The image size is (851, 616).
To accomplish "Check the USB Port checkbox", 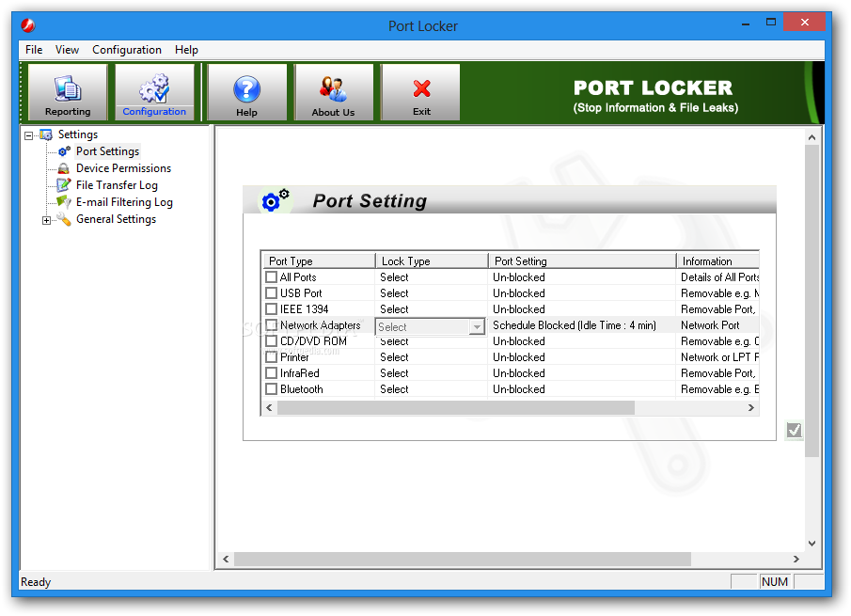I will (271, 292).
